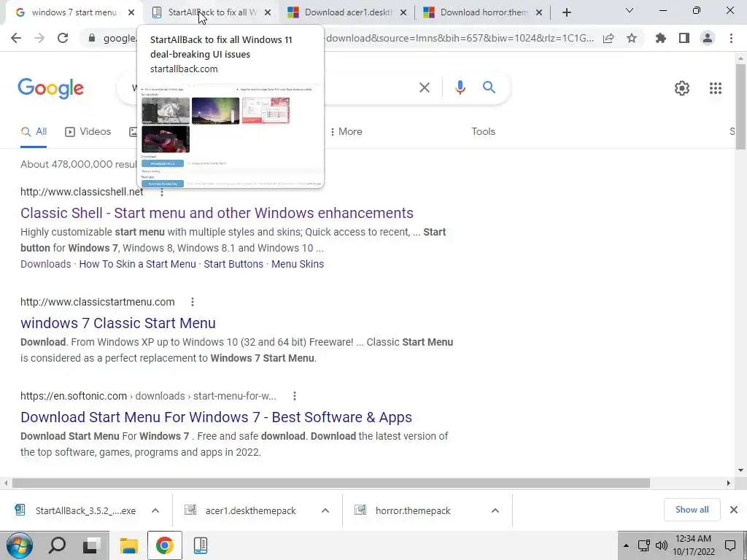
Task: Open Menu Skins sitelink
Action: [298, 264]
